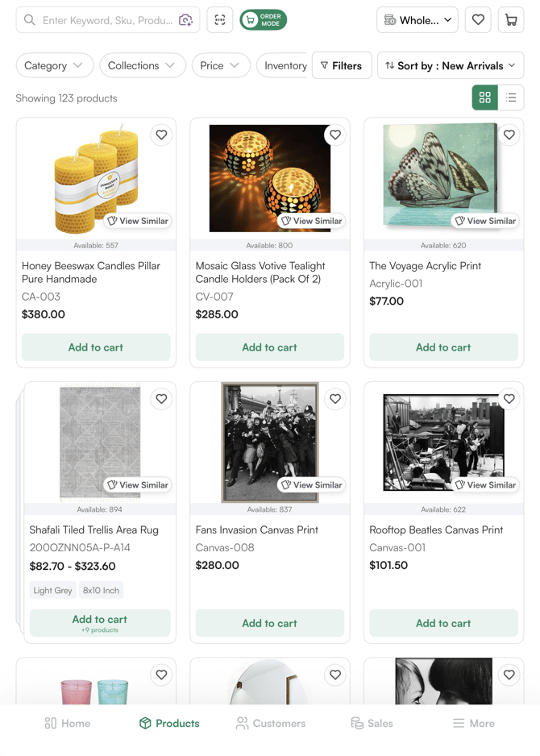Open the Sales tab

[x=372, y=723]
